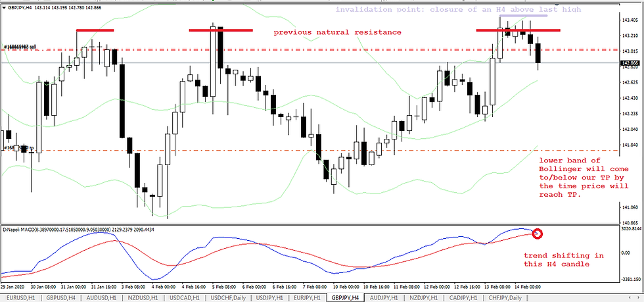Select the 'trend shifting in this H4 candle' annotation
Screen dimensions: 644x302
(564, 260)
